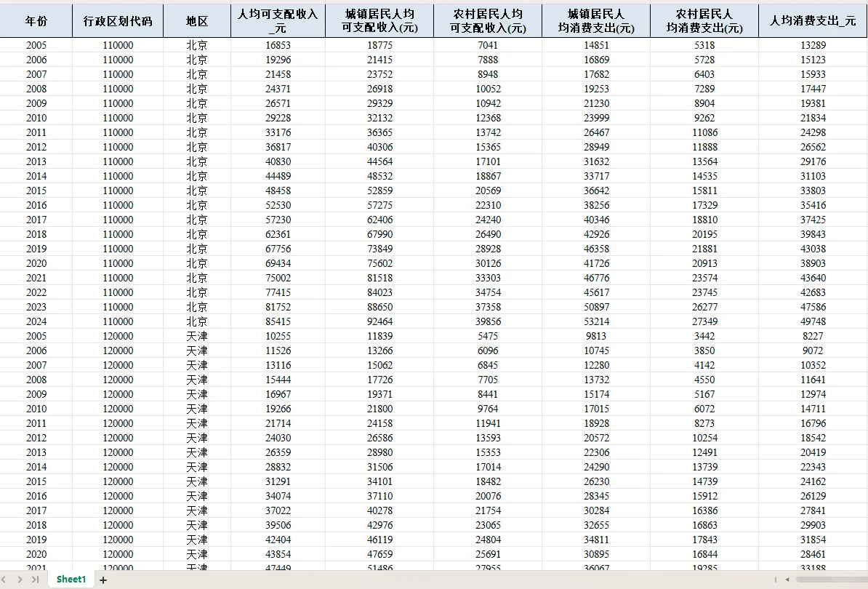Select cell 8948 in Beijing 2007 row

point(488,74)
